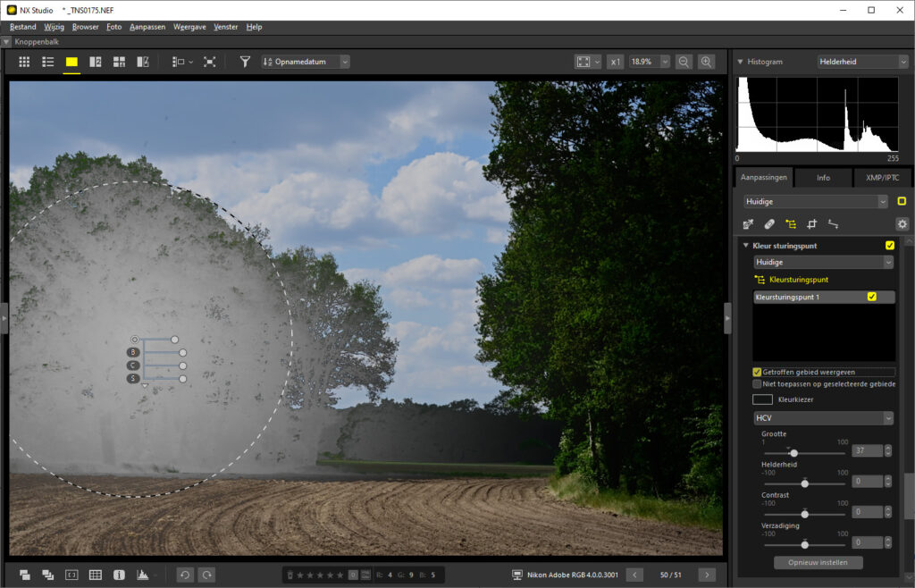Open adjustment settings gear icon
915x588 pixels.
pyautogui.click(x=902, y=224)
